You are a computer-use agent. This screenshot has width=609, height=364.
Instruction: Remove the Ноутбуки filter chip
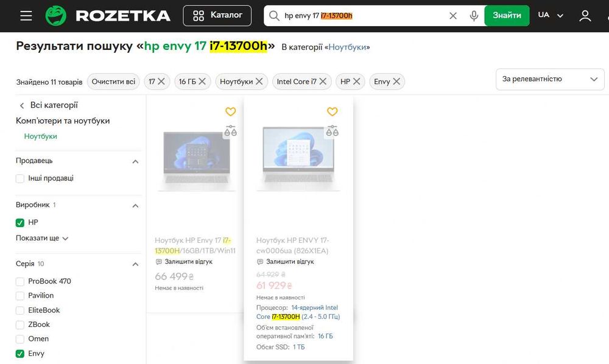259,82
